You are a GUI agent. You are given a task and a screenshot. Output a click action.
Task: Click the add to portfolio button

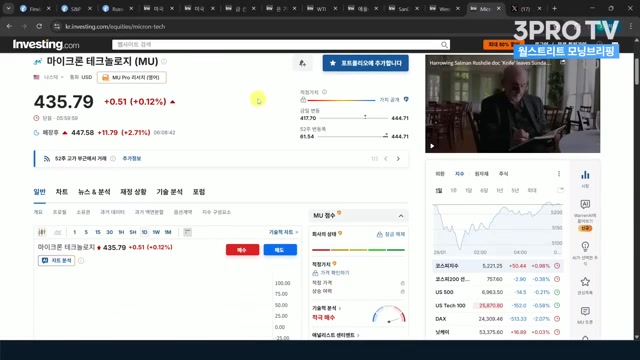(365, 63)
